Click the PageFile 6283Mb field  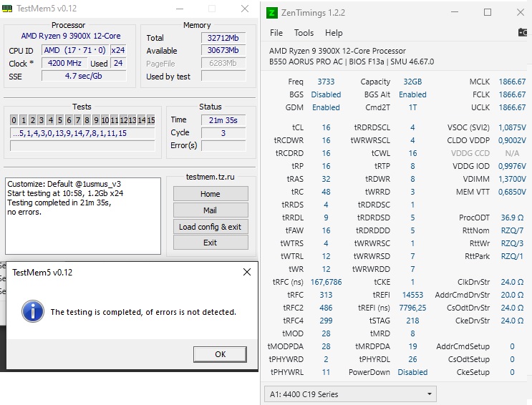click(x=223, y=63)
